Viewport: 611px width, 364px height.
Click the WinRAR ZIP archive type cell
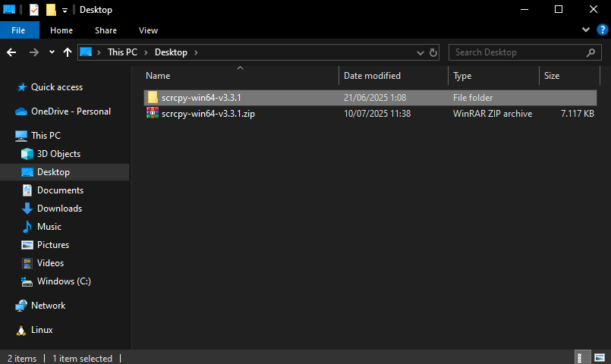pos(493,114)
